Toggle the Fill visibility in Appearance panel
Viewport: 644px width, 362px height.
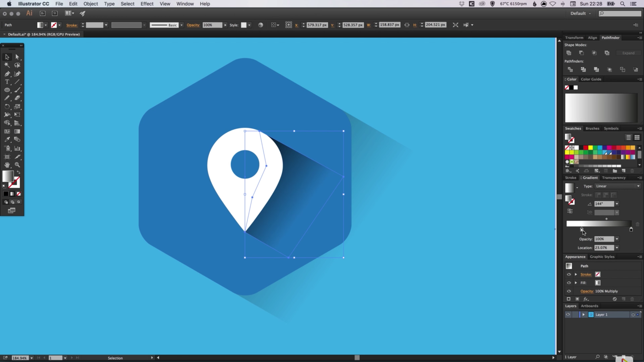(569, 282)
